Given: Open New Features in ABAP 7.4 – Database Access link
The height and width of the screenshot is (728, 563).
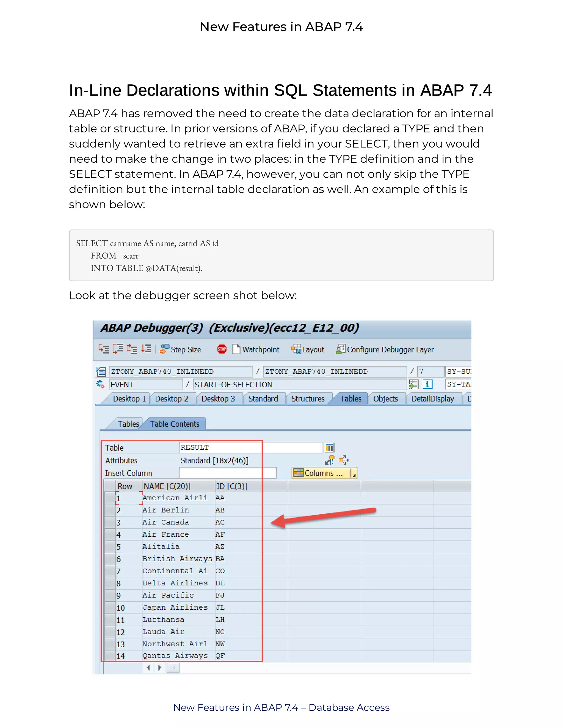Looking at the screenshot, I should [281, 707].
